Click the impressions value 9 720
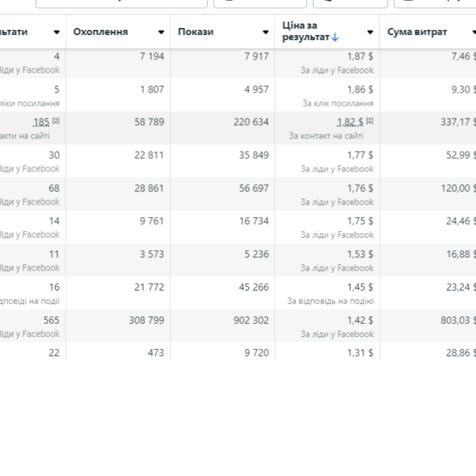This screenshot has height=476, width=476. (x=257, y=353)
